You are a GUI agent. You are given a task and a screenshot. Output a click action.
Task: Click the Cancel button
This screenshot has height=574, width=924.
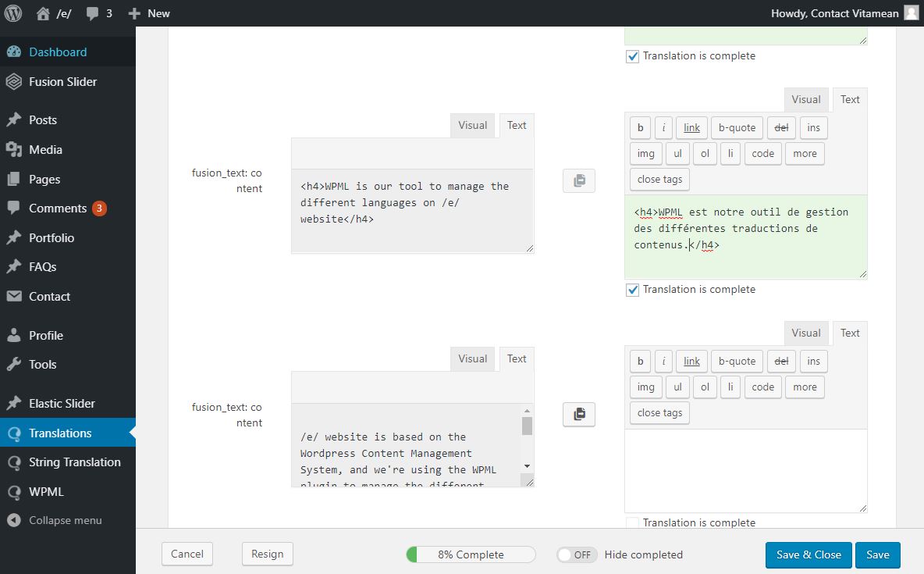click(x=187, y=554)
